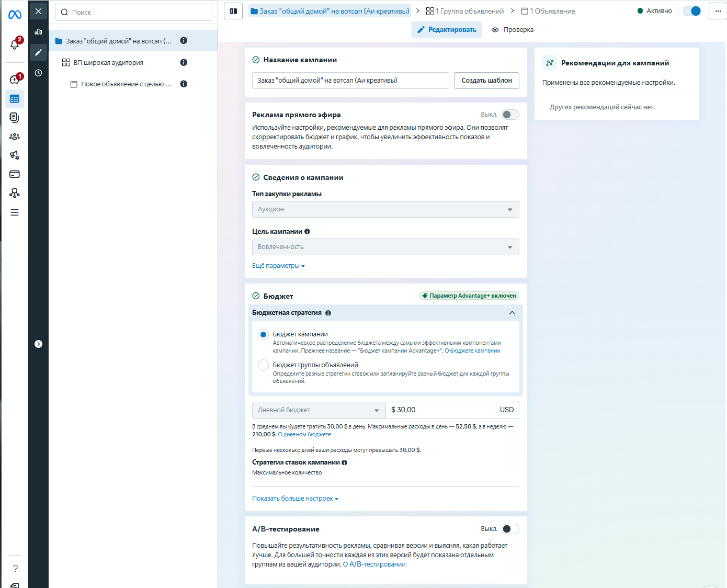The width and height of the screenshot is (727, 588).
Task: Switch to the Редактировать tab
Action: (x=447, y=30)
